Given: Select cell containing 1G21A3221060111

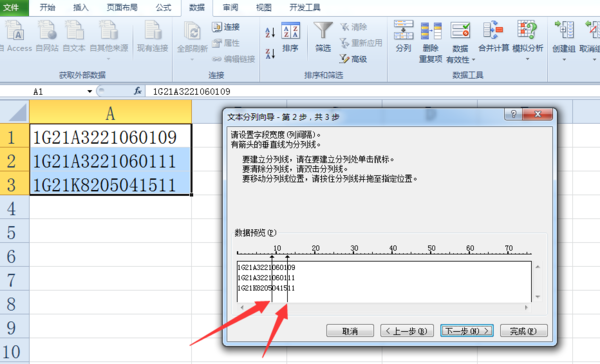Looking at the screenshot, I should coord(110,160).
